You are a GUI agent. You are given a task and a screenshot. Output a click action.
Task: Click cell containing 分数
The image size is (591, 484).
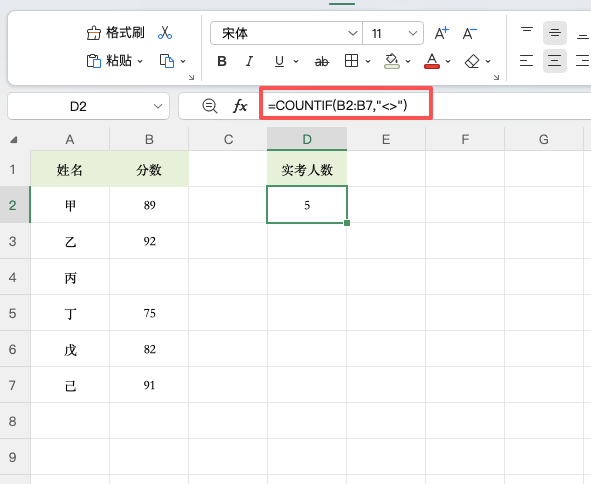click(149, 169)
